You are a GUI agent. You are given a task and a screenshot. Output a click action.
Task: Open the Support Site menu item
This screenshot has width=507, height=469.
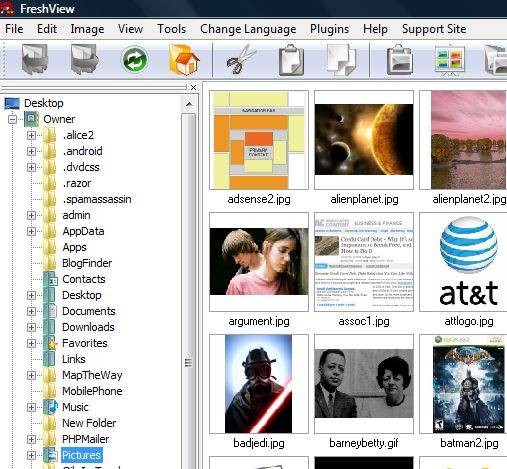pyautogui.click(x=434, y=29)
